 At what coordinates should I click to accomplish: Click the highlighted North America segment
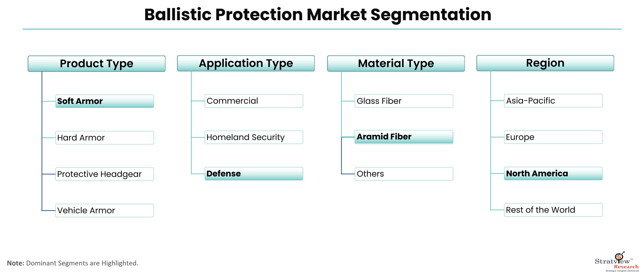tap(553, 174)
